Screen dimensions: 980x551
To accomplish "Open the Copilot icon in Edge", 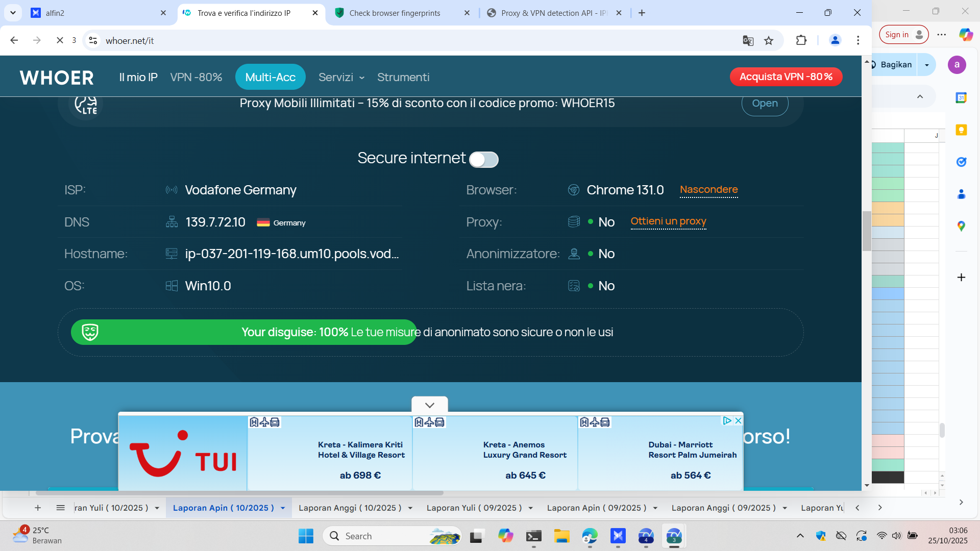I will point(966,35).
